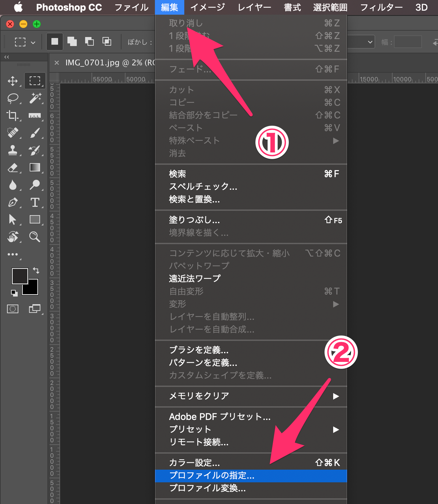Select the Ruler tool
438x504 pixels.
[x=35, y=115]
